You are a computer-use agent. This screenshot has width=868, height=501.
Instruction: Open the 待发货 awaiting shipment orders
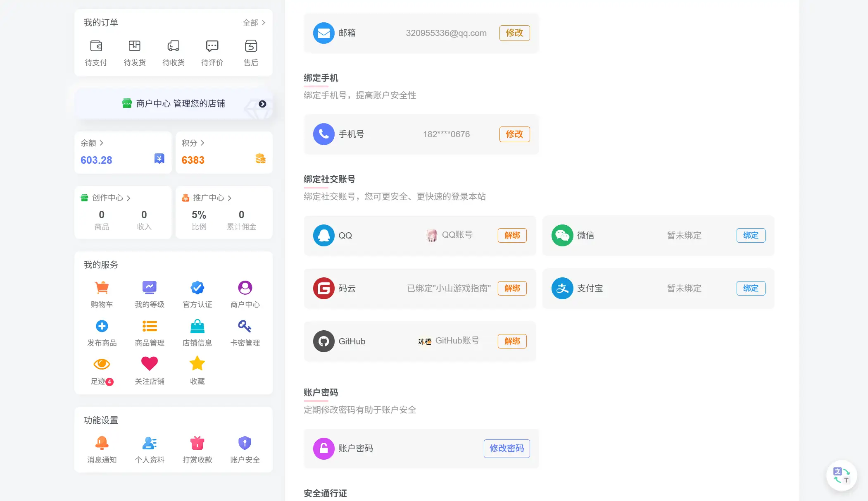[135, 53]
